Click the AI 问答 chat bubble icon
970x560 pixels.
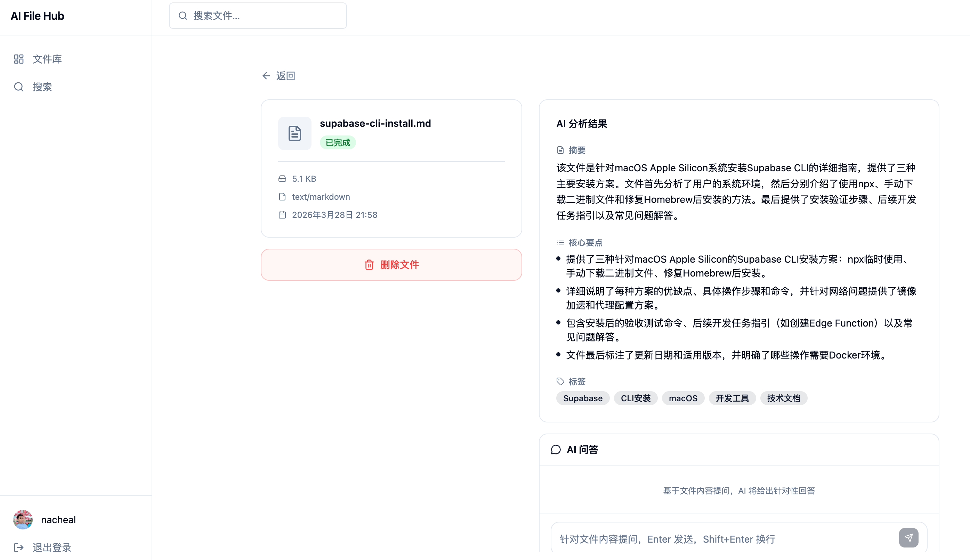(x=556, y=450)
